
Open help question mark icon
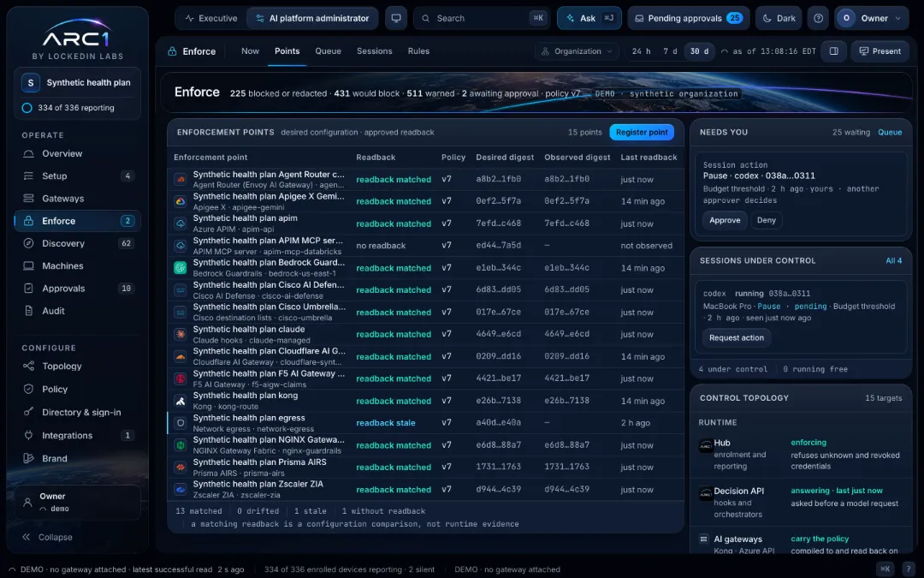coord(818,18)
